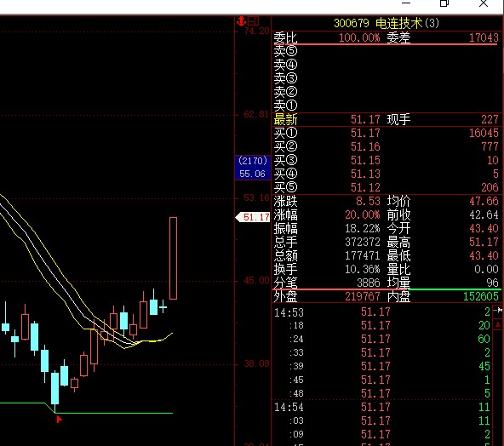Click the red anchor icon above the price axis
Viewport: 504px width, 446px height.
coord(241,21)
